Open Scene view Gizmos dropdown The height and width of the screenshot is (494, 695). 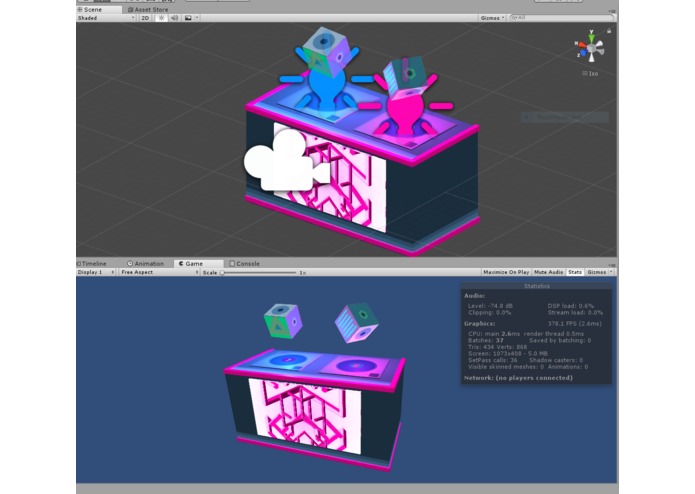point(492,18)
